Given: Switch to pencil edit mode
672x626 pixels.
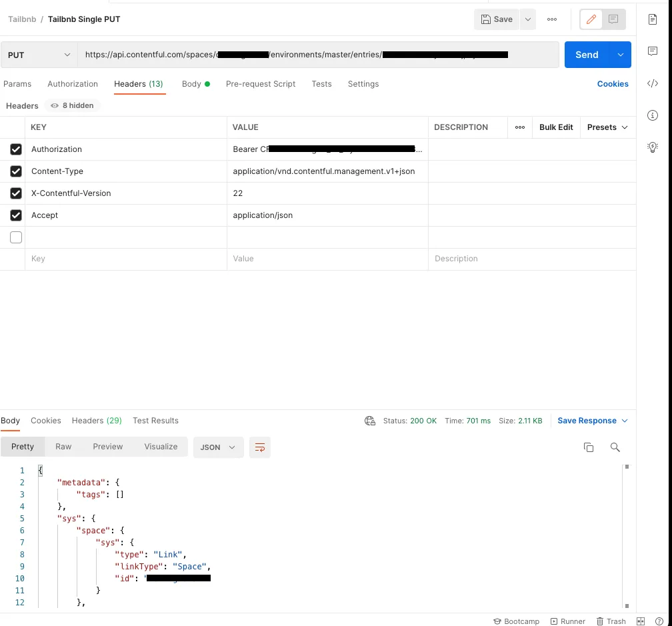Looking at the screenshot, I should pyautogui.click(x=591, y=19).
